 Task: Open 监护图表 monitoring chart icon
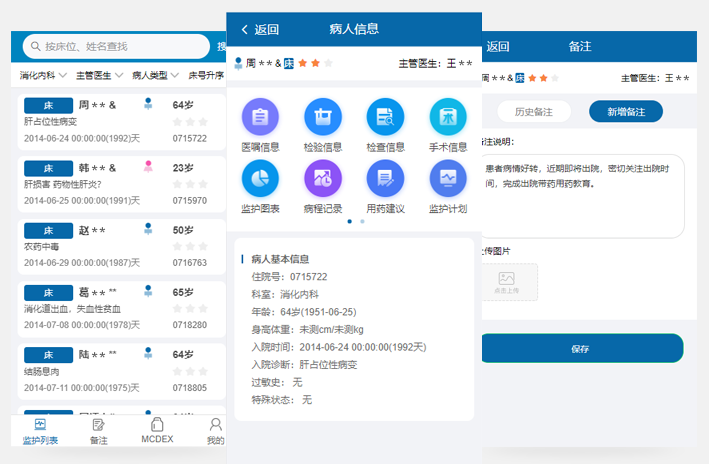coord(260,179)
